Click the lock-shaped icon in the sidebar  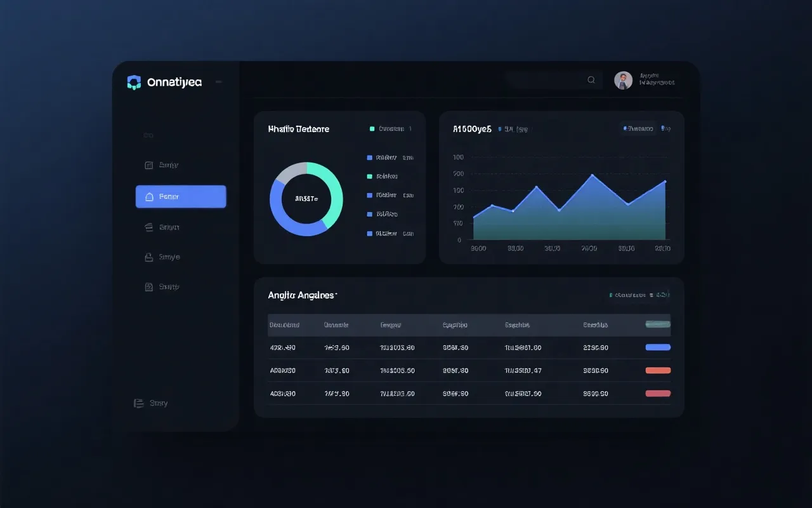click(x=149, y=257)
